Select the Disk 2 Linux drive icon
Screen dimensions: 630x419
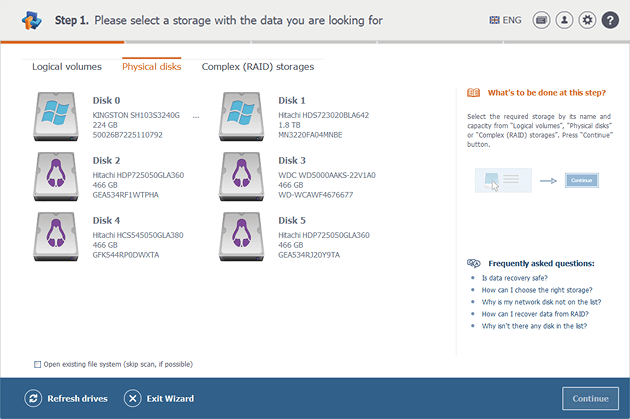pyautogui.click(x=56, y=176)
